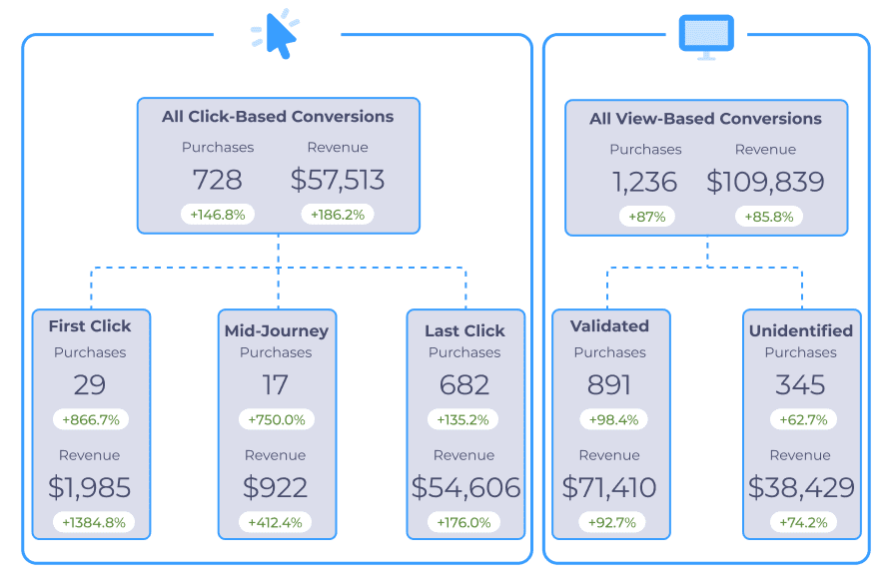Click the $54,606 Last Click revenue
Image resolution: width=892 pixels, height=588 pixels.
click(465, 487)
